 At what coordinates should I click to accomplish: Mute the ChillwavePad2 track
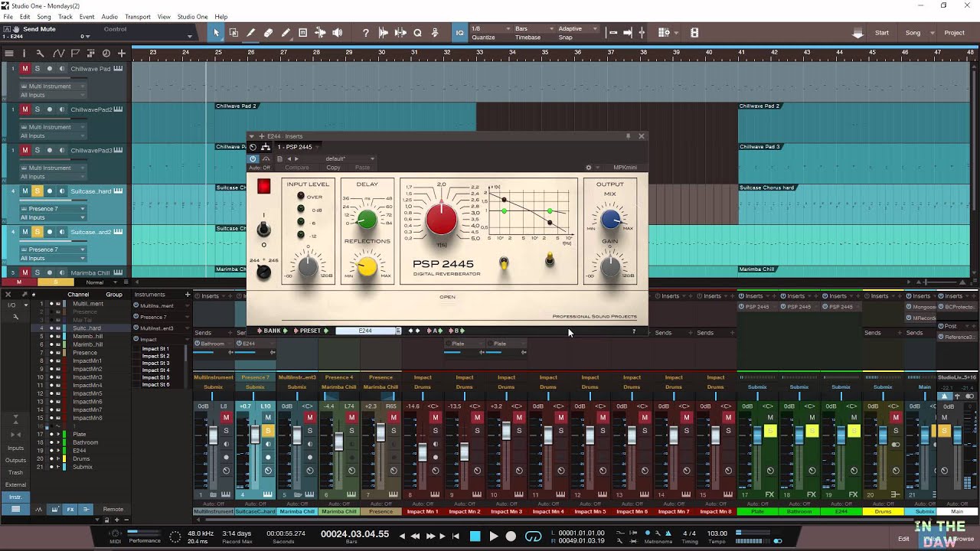(25, 109)
